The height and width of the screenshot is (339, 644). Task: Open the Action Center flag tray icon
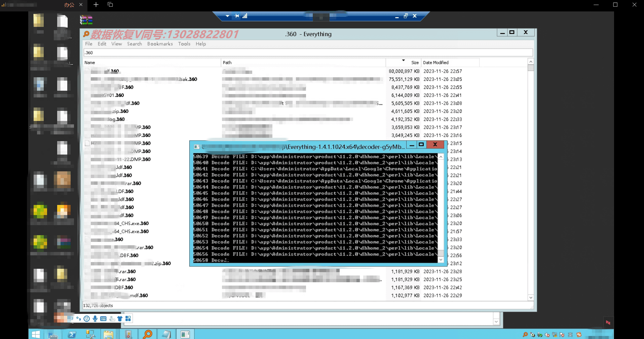(562, 335)
